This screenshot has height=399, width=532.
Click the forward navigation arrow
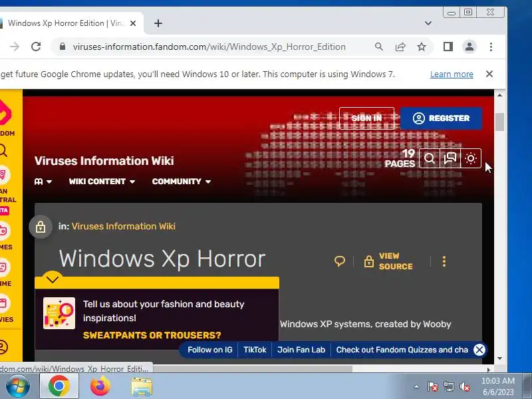coord(15,47)
